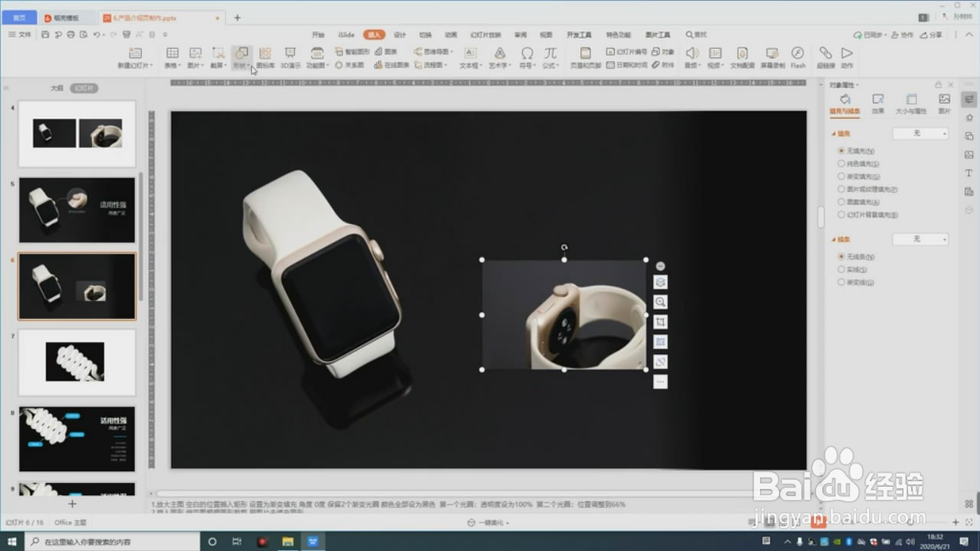Open the undo history dropdown arrow
Image resolution: width=980 pixels, height=551 pixels.
tap(105, 34)
